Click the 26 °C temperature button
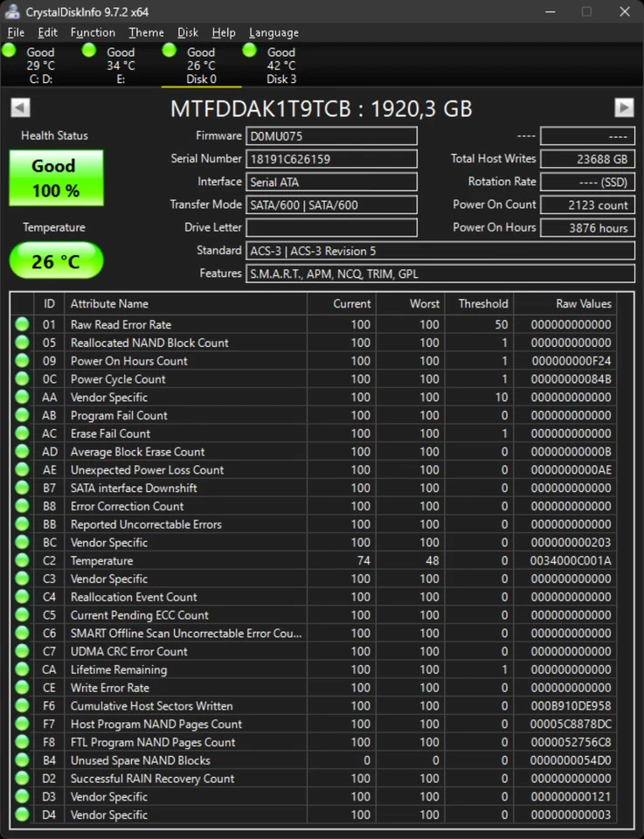This screenshot has height=839, width=644. [56, 260]
